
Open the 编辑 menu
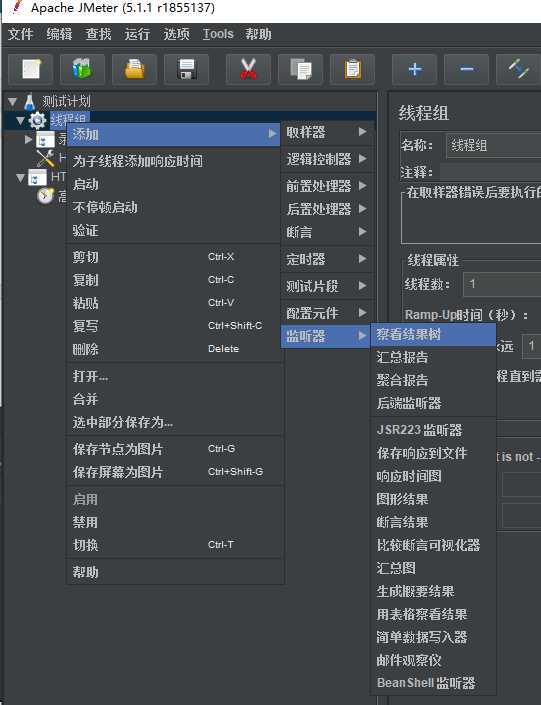[x=59, y=34]
